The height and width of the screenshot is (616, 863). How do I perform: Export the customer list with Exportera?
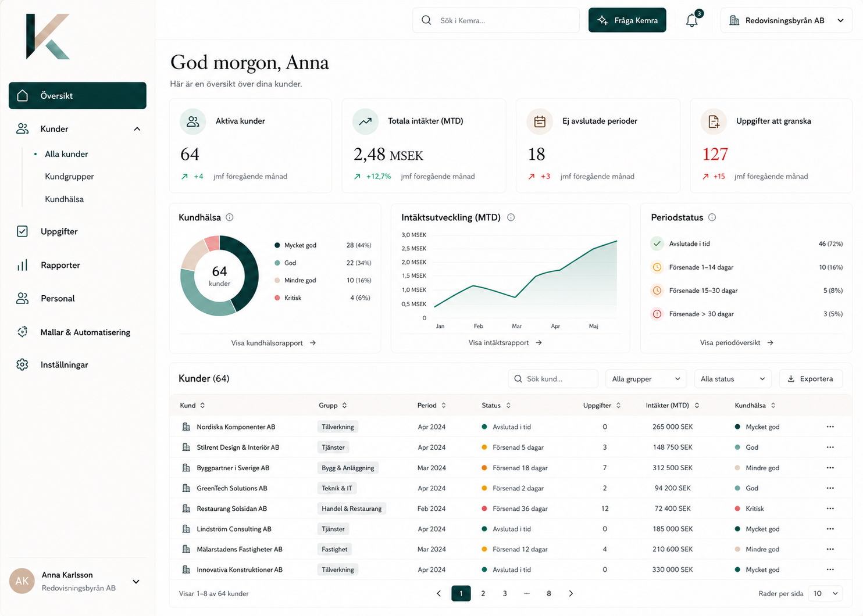(x=811, y=379)
